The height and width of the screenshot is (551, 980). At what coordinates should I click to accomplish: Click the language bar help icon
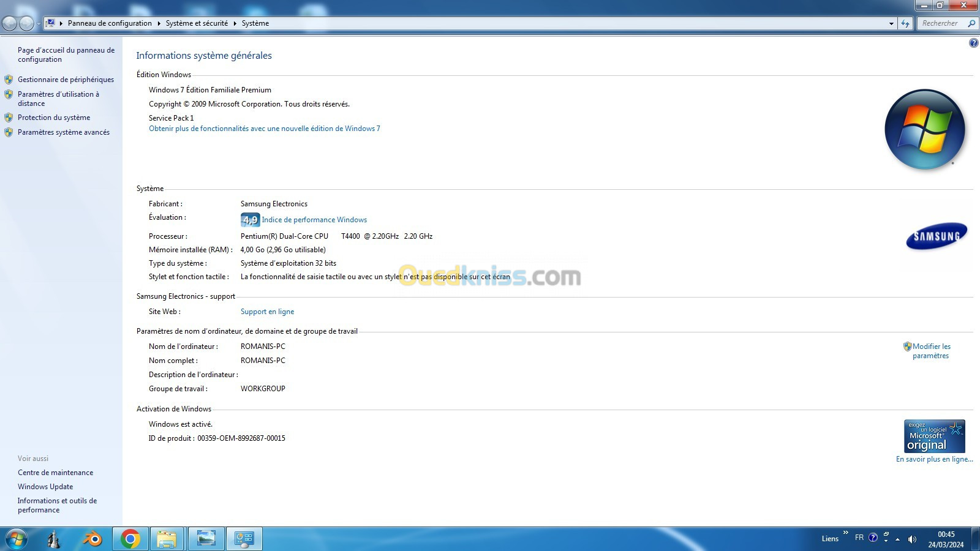pos(873,538)
